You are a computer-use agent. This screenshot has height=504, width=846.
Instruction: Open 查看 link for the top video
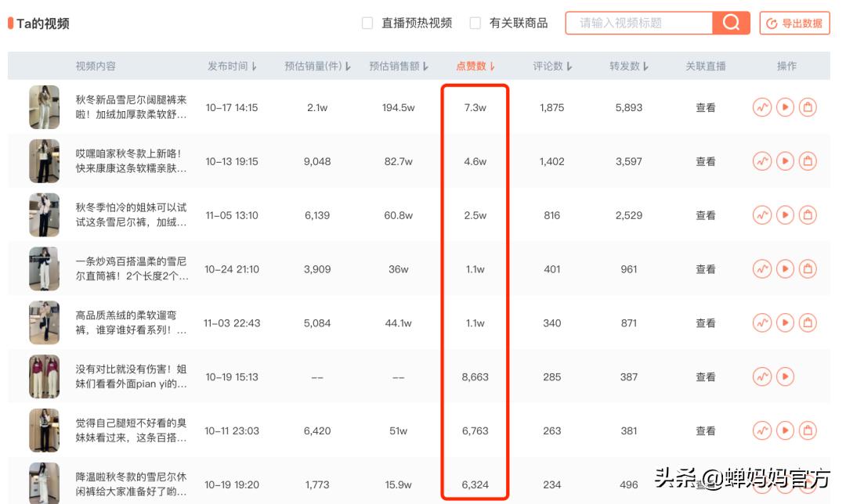pyautogui.click(x=706, y=107)
